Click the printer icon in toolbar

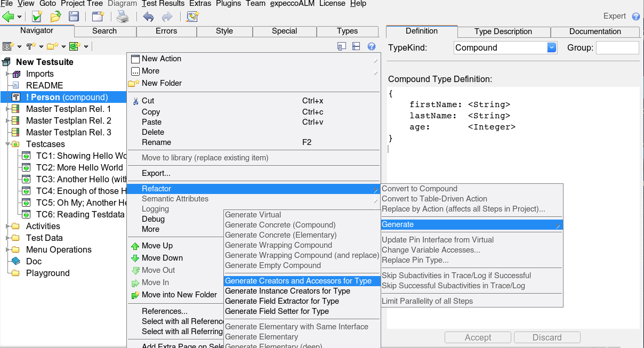coord(123,17)
